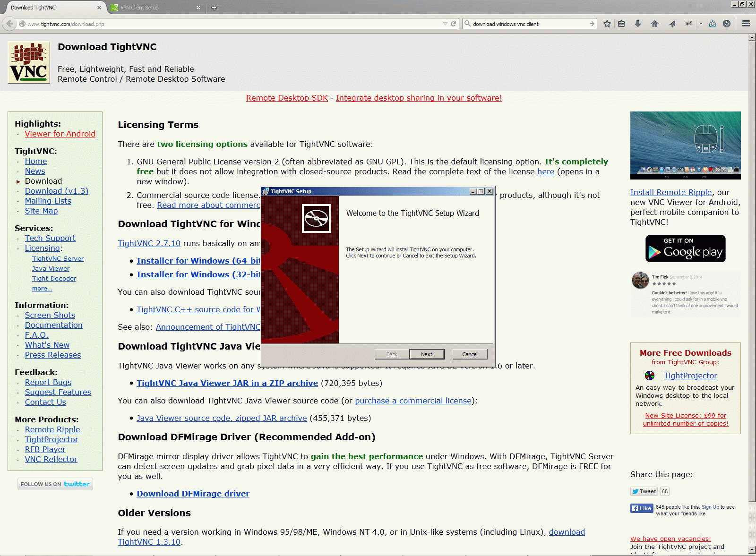Image resolution: width=756 pixels, height=556 pixels.
Task: Submit search with the go arrow
Action: pyautogui.click(x=592, y=24)
